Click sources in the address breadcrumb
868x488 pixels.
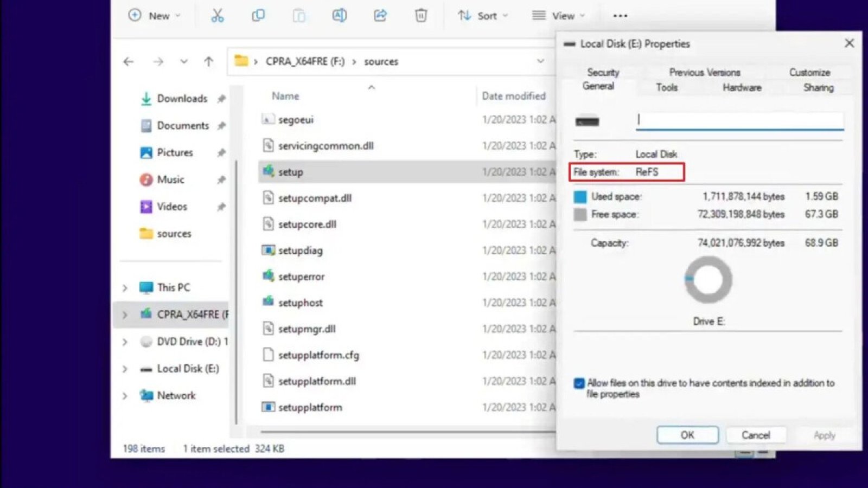click(x=381, y=62)
